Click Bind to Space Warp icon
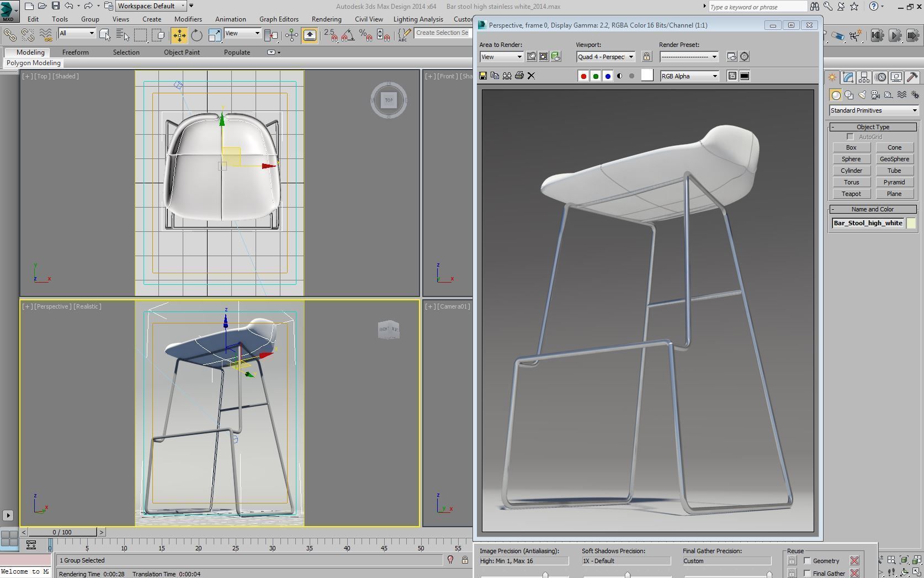This screenshot has width=924, height=578. point(46,35)
